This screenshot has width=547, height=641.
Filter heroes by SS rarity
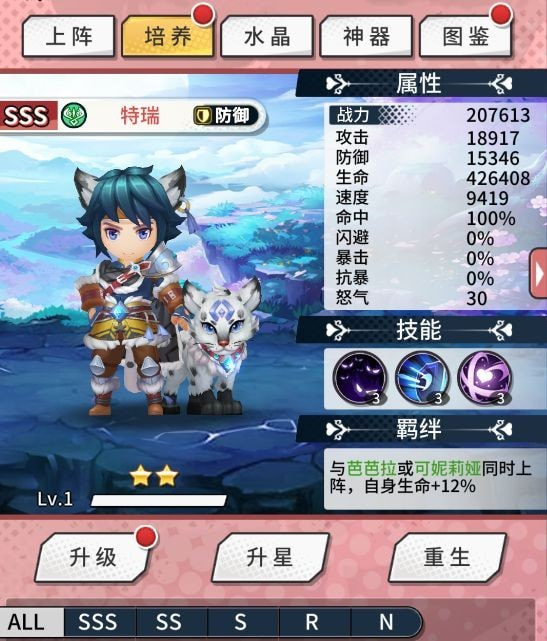pyautogui.click(x=169, y=622)
